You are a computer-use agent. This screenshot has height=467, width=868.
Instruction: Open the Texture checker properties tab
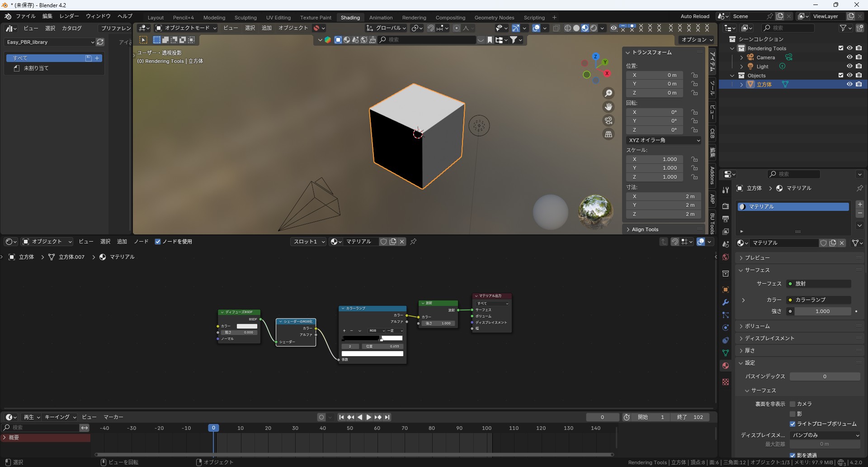(x=726, y=382)
